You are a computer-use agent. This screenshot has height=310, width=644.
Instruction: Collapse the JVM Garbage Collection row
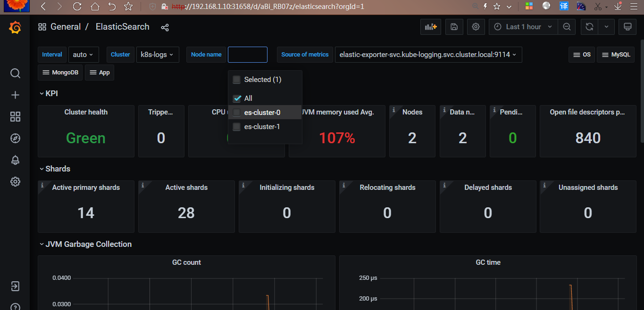point(85,244)
